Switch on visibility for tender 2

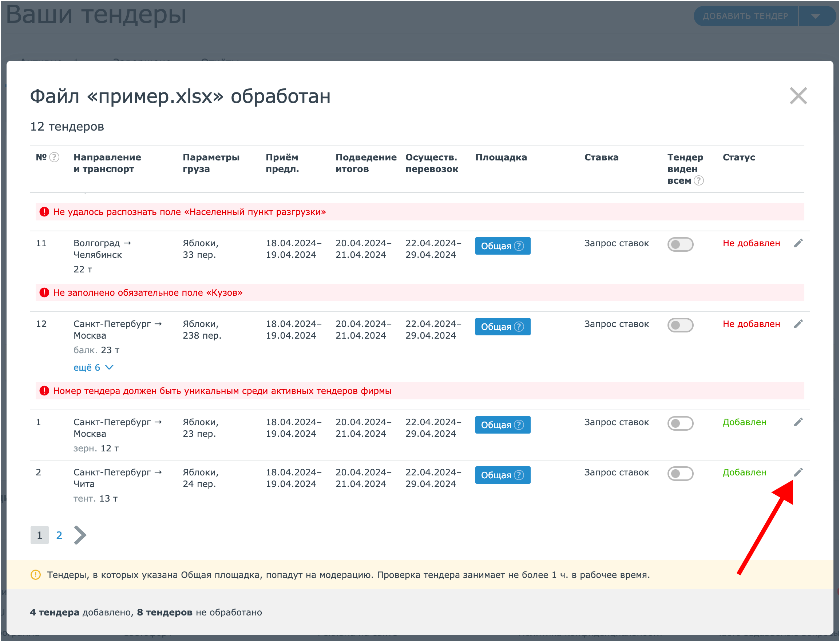680,474
